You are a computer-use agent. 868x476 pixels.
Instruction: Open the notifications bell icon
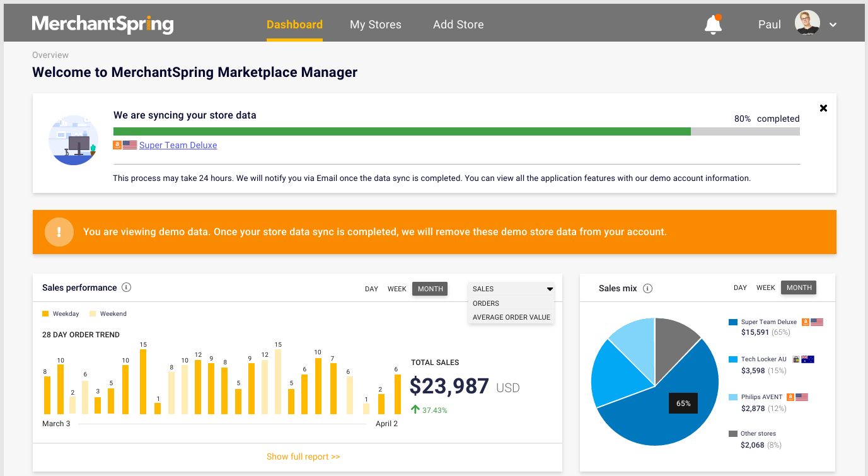click(713, 25)
